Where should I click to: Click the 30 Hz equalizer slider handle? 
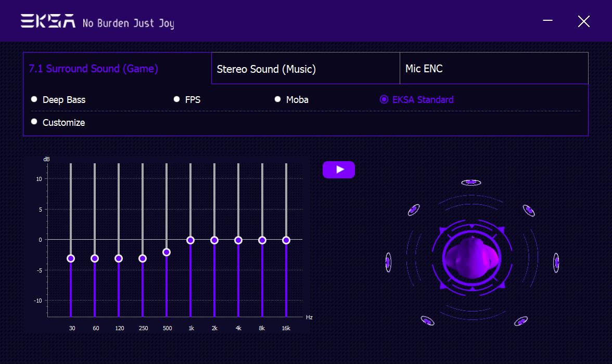coord(71,258)
